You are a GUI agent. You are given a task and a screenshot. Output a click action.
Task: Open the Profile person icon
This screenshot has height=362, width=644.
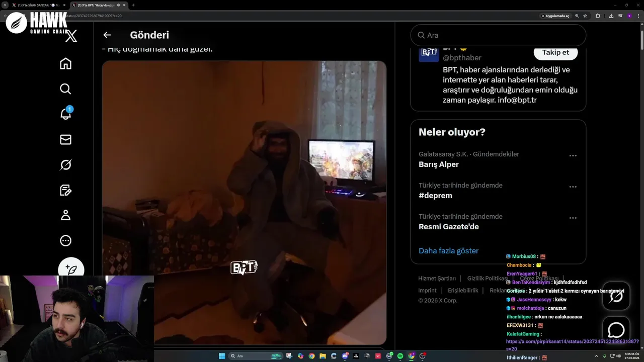[x=65, y=215]
